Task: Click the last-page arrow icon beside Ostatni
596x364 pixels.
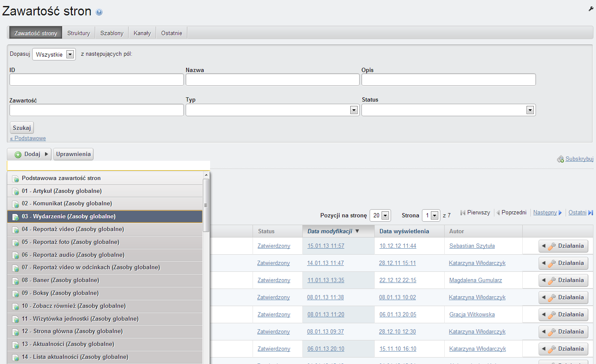Action: (591, 213)
